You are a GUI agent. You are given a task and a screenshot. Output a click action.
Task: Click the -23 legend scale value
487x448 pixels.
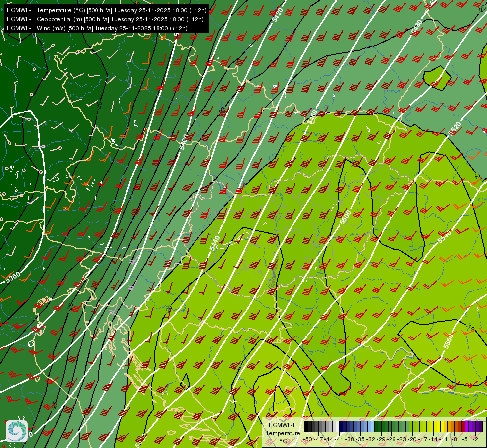point(402,440)
